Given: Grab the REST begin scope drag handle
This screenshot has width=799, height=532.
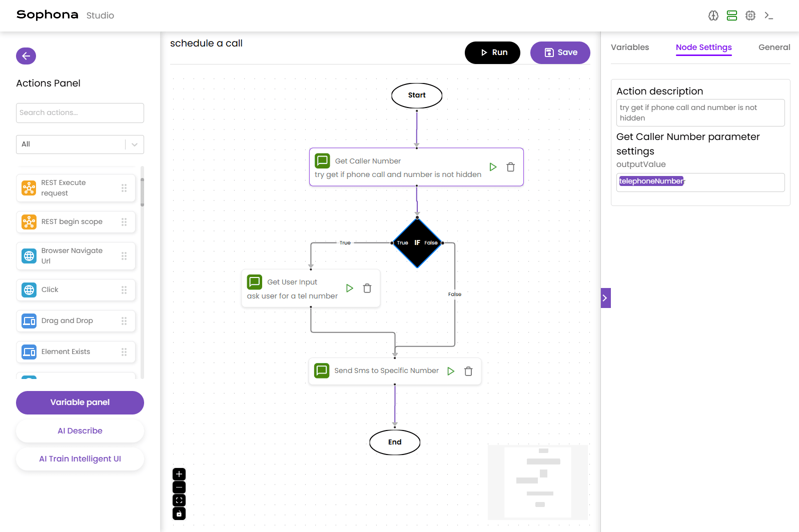Looking at the screenshot, I should 124,222.
